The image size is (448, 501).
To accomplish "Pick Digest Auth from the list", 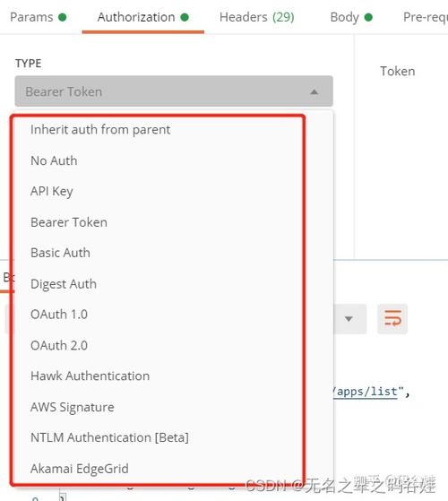I will click(64, 284).
